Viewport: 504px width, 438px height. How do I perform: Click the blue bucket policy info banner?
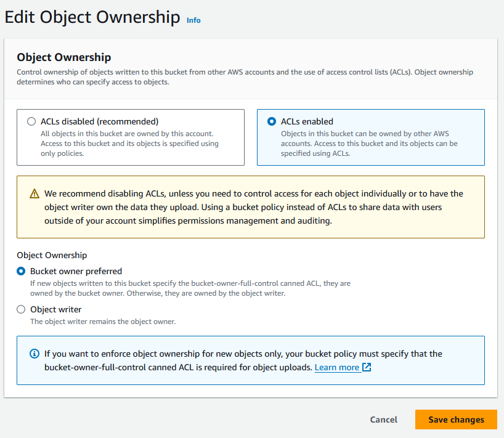(251, 360)
